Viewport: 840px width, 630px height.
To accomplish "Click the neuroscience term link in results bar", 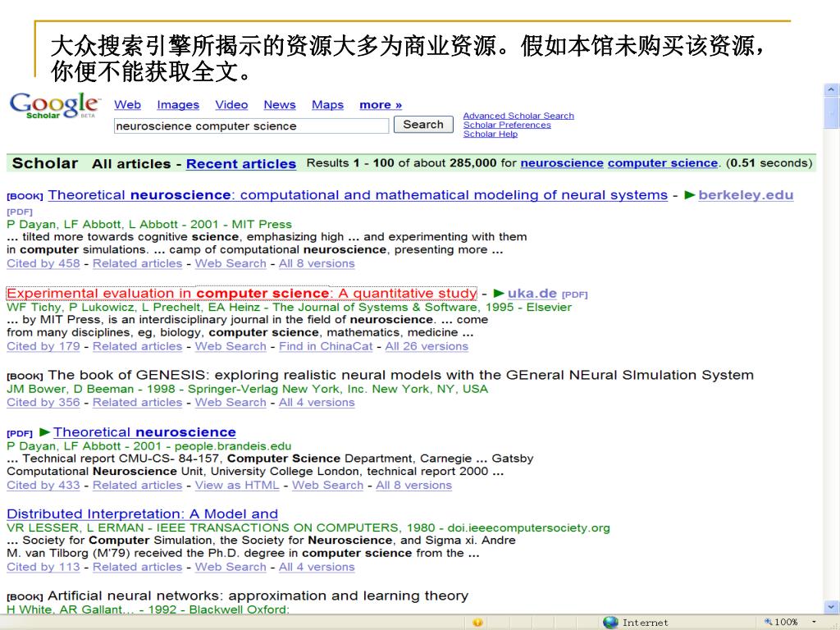I will pos(562,163).
